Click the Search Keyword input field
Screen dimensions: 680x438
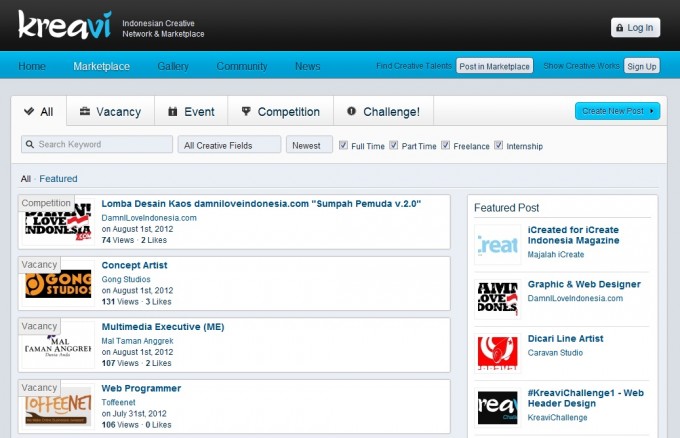[102, 145]
